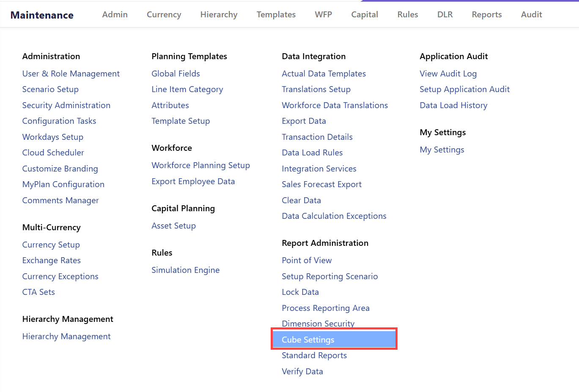This screenshot has height=392, width=579.
Task: Select the Hierarchy Management link
Action: point(66,336)
